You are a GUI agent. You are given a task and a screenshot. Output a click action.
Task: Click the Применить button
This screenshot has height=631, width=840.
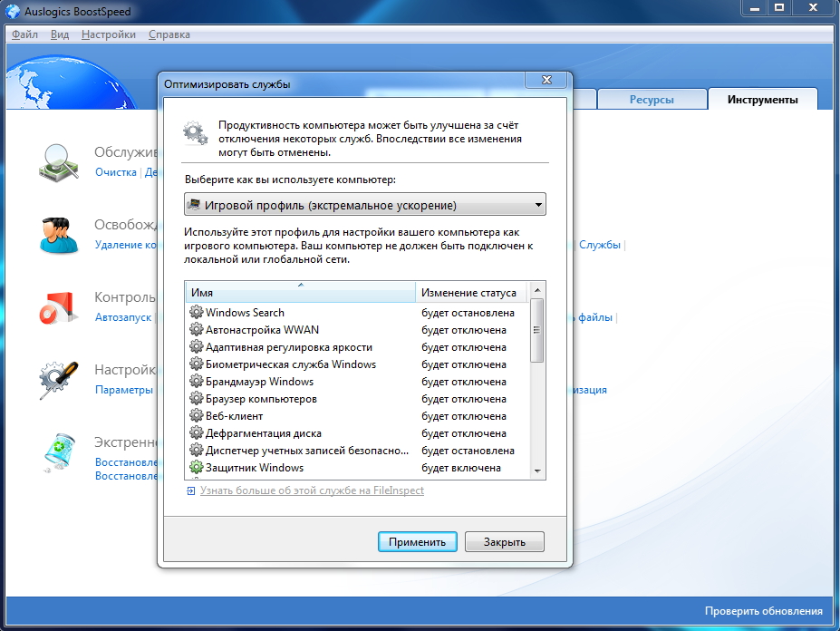418,541
